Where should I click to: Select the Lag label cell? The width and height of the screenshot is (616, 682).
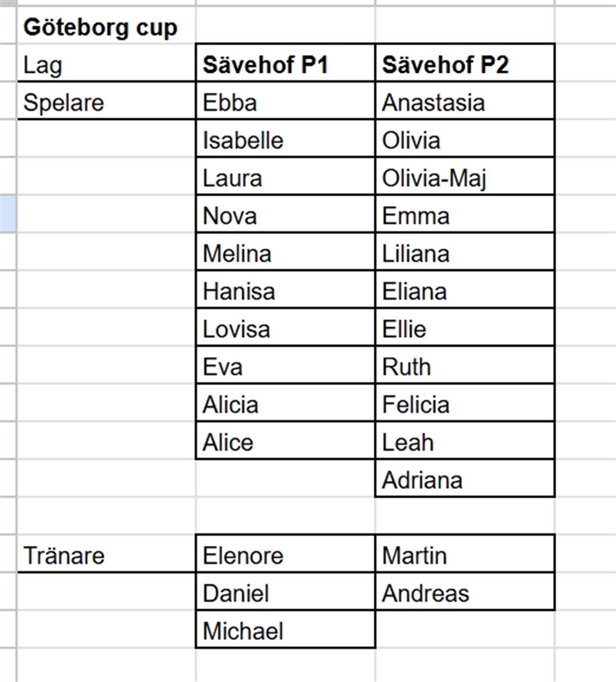tap(106, 63)
